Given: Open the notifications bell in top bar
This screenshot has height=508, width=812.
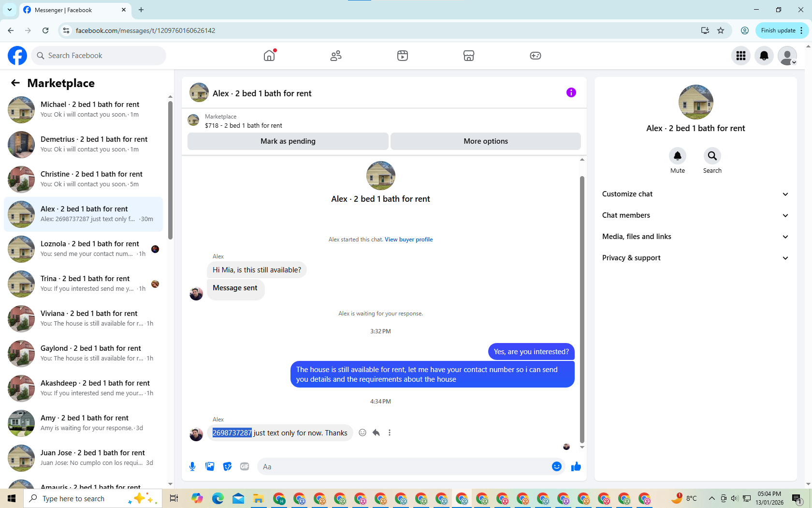Looking at the screenshot, I should pos(764,56).
